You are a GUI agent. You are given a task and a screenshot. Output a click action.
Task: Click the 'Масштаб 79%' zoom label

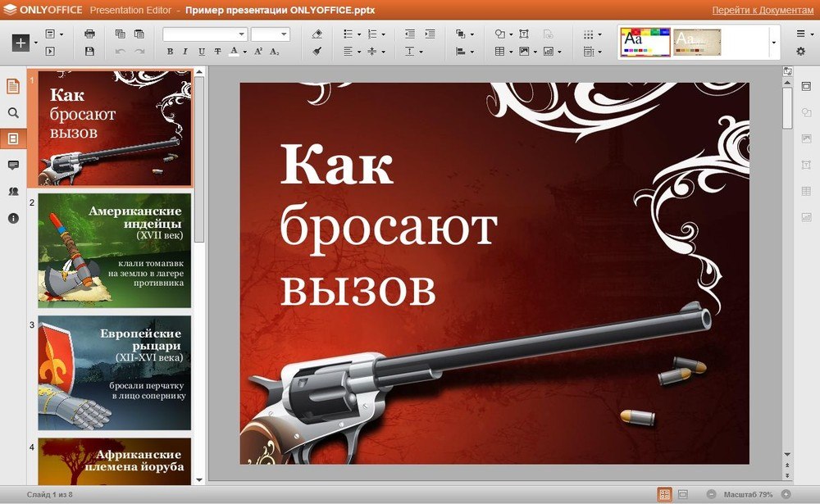(748, 494)
